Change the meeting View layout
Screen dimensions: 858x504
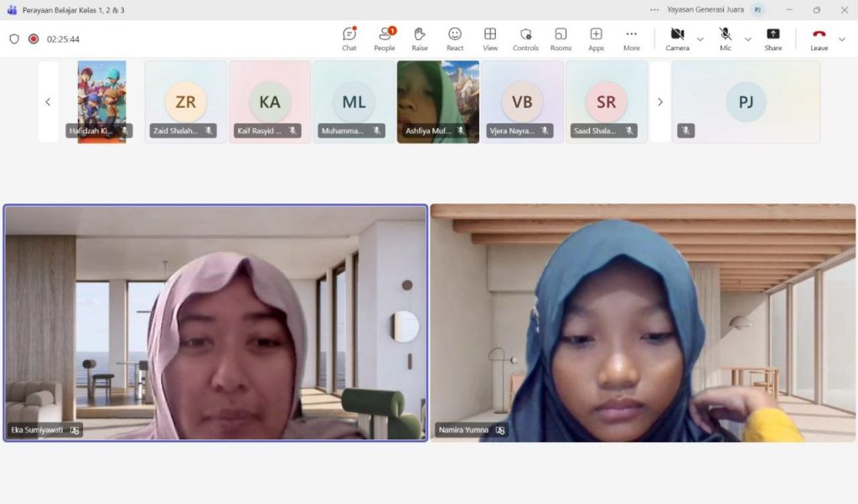point(490,38)
